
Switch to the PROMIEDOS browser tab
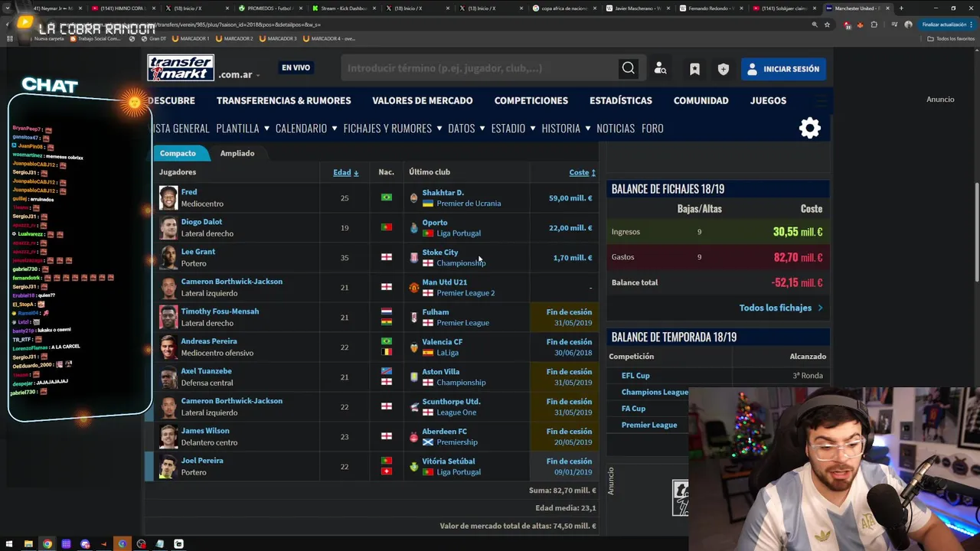click(269, 8)
